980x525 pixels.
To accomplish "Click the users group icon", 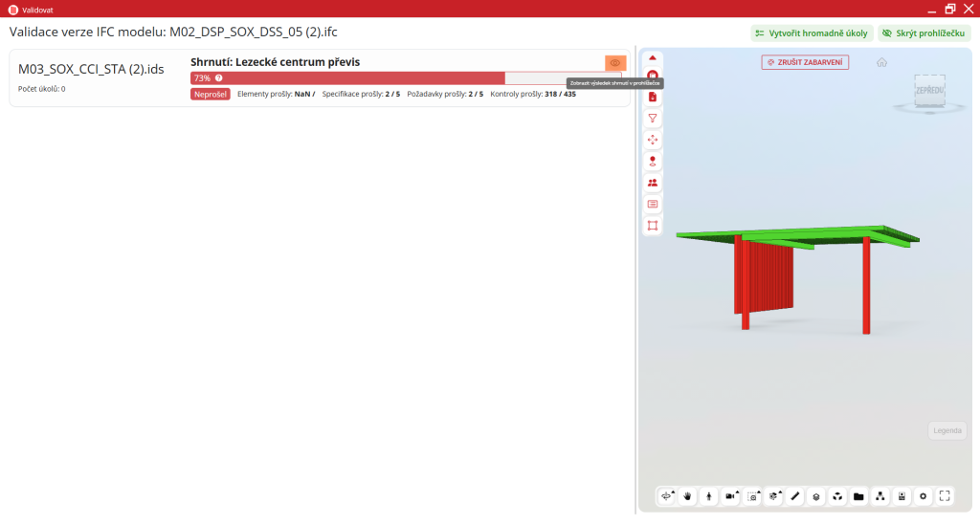I will (653, 182).
